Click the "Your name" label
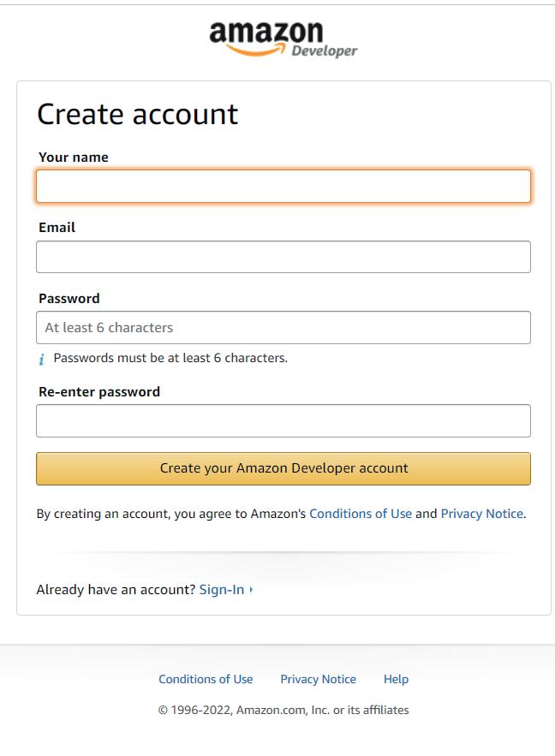Image resolution: width=555 pixels, height=756 pixels. tap(74, 158)
